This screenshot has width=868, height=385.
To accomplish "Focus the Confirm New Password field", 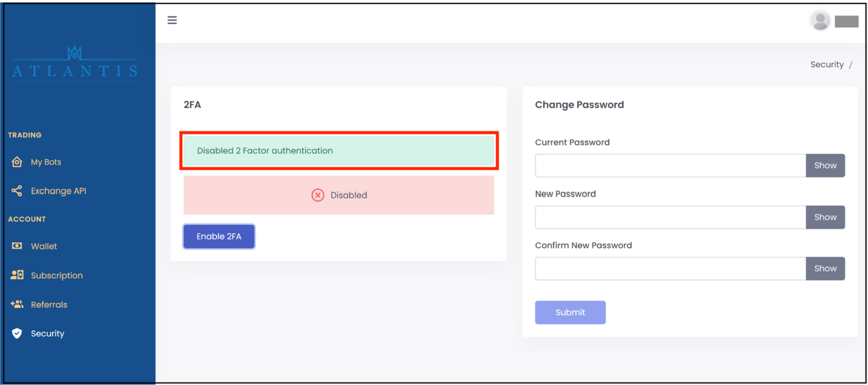I will coord(670,269).
